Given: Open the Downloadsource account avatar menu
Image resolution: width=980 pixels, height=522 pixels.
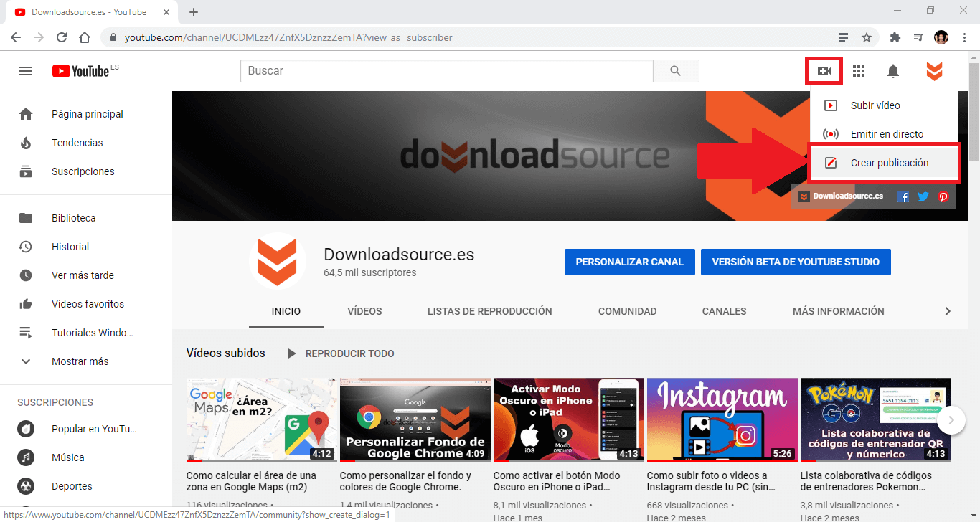Looking at the screenshot, I should [x=933, y=71].
